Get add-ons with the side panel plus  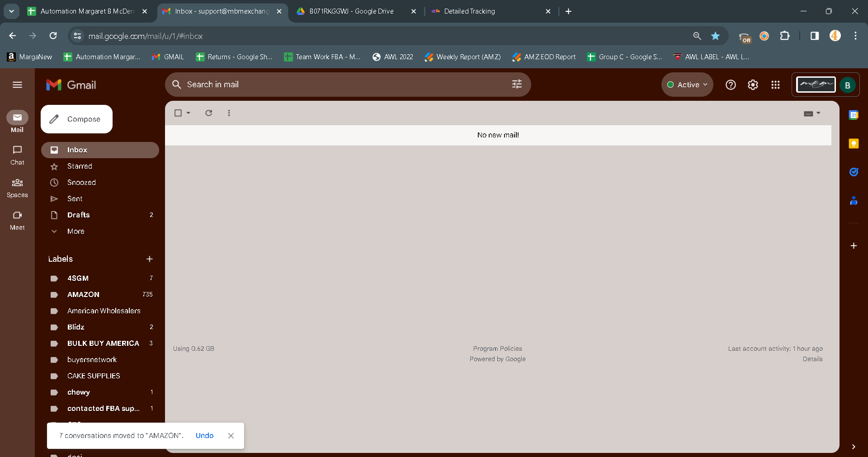(x=854, y=246)
